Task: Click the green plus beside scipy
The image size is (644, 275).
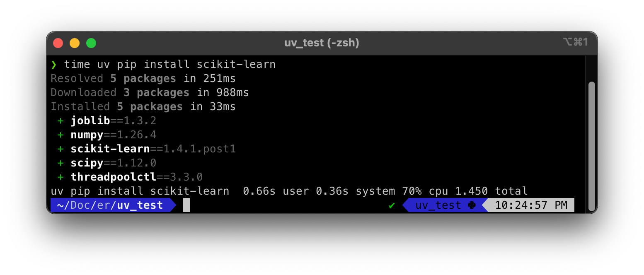Action: (61, 163)
